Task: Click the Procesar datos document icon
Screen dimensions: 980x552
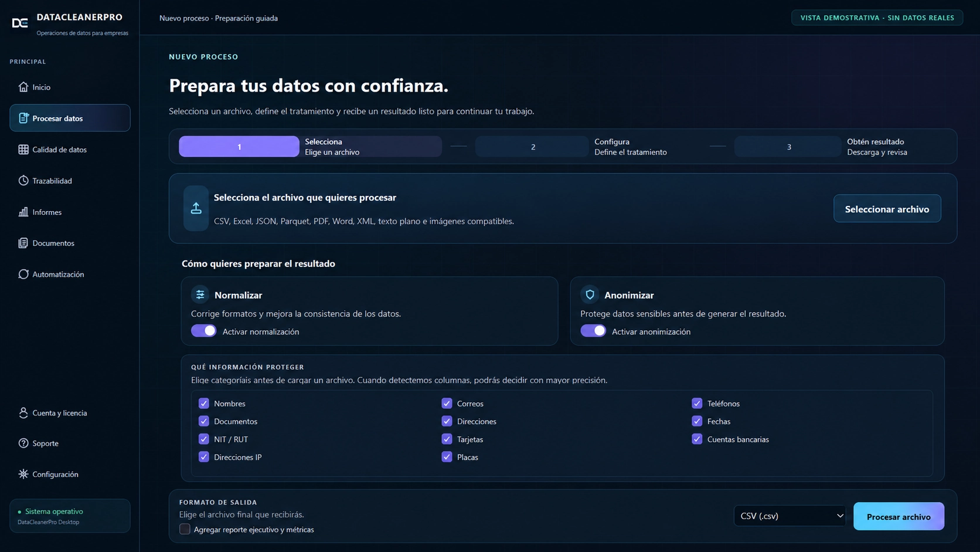Action: pyautogui.click(x=23, y=118)
